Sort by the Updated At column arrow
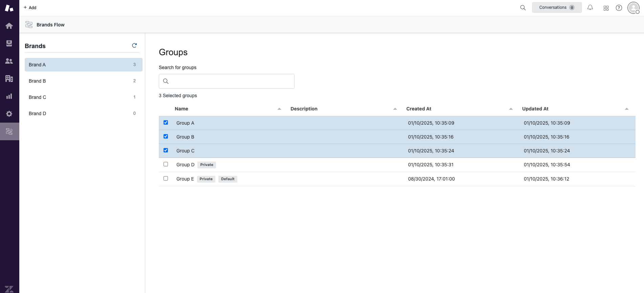Screen dimensions: 644x293 tap(626, 109)
